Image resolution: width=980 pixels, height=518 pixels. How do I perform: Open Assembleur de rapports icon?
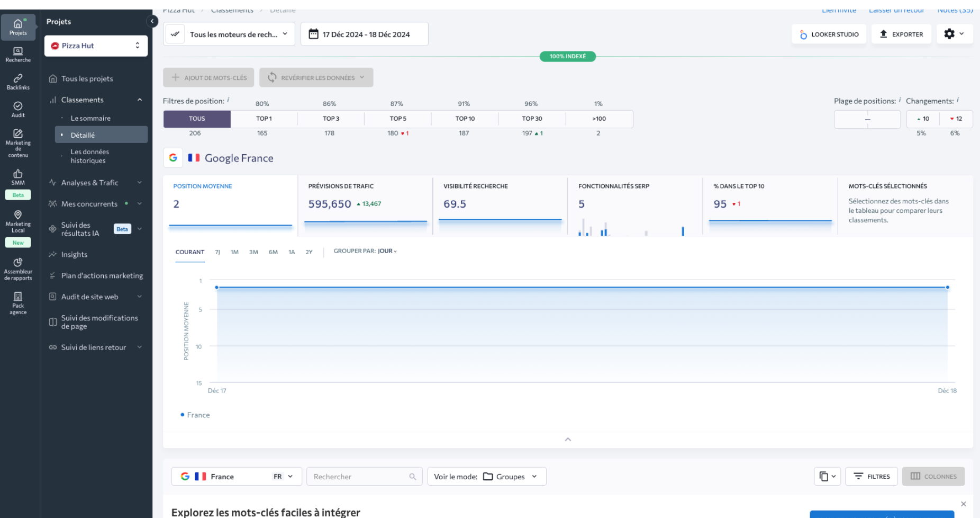click(18, 269)
